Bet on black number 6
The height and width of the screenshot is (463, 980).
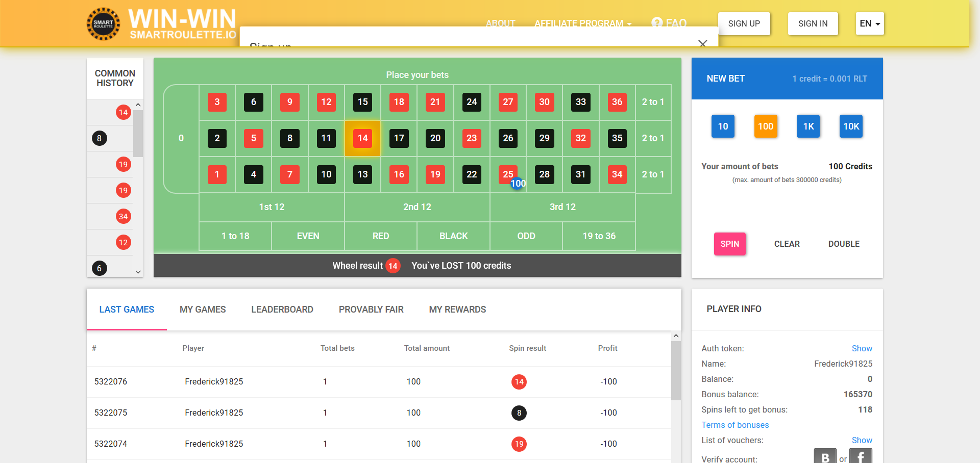254,102
